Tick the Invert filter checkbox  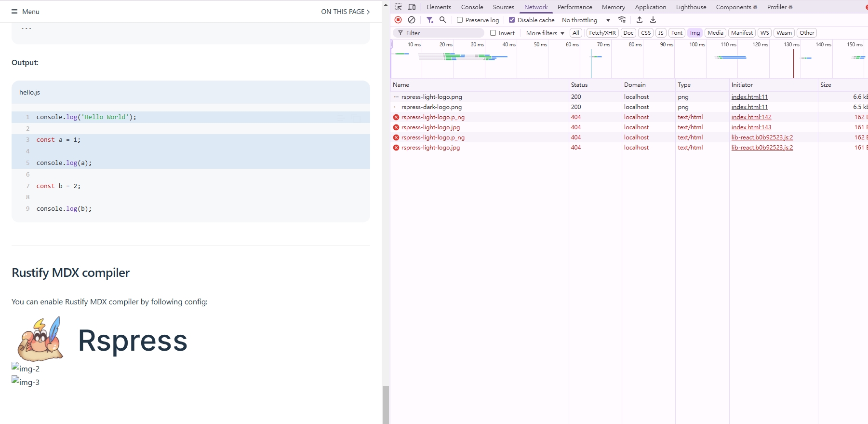coord(493,33)
